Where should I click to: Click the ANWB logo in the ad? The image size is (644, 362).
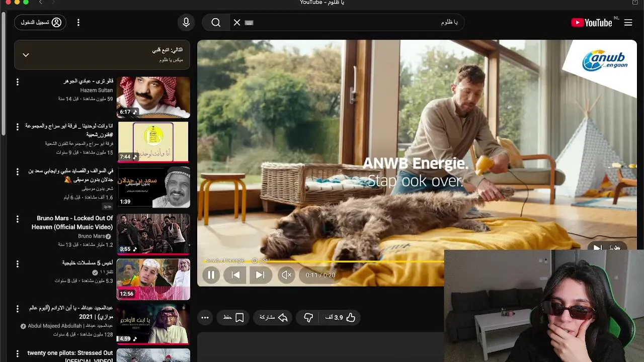[604, 61]
